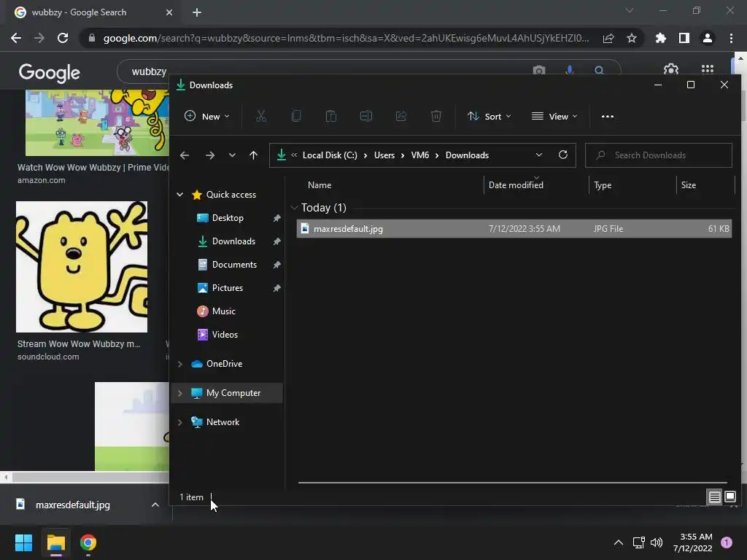Open Google apps grid
747x560 pixels.
708,70
